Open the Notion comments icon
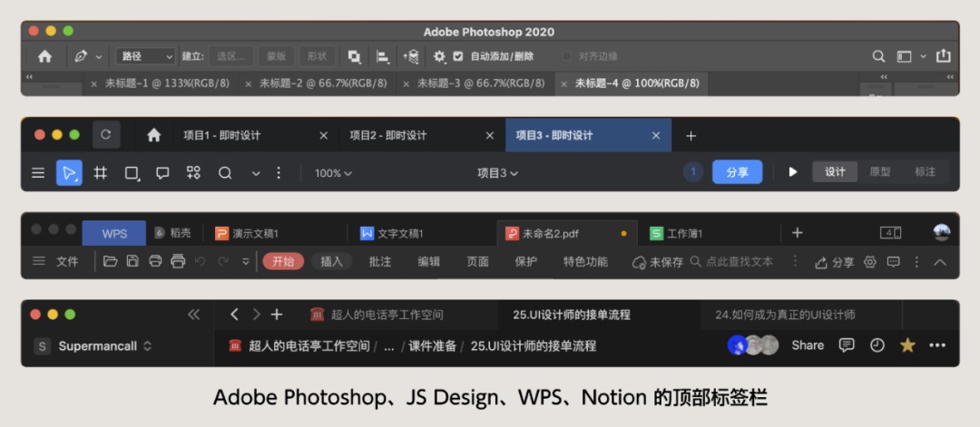 click(x=847, y=345)
